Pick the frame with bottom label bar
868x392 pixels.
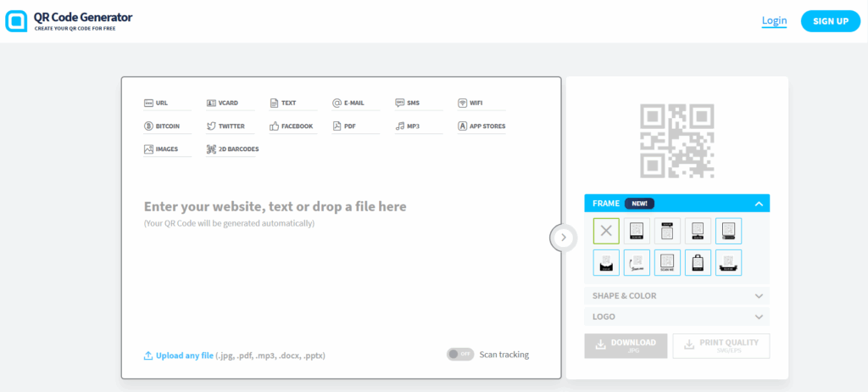[x=637, y=231]
